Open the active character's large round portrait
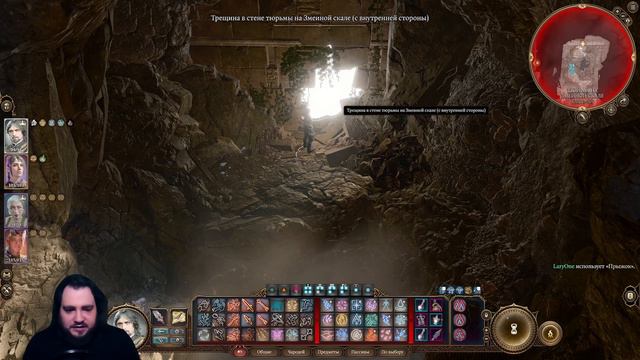Viewport: 640px width, 360px height. pos(128,327)
